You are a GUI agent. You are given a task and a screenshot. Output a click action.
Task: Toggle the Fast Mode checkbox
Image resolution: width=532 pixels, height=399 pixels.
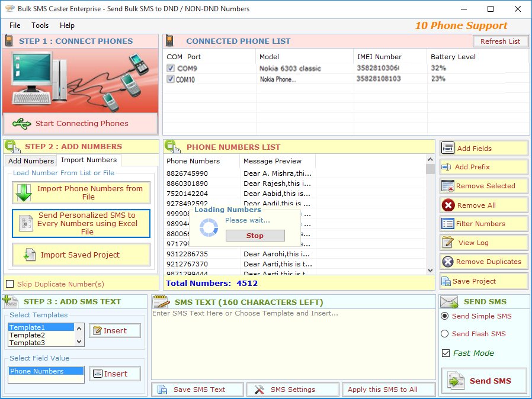pyautogui.click(x=446, y=353)
